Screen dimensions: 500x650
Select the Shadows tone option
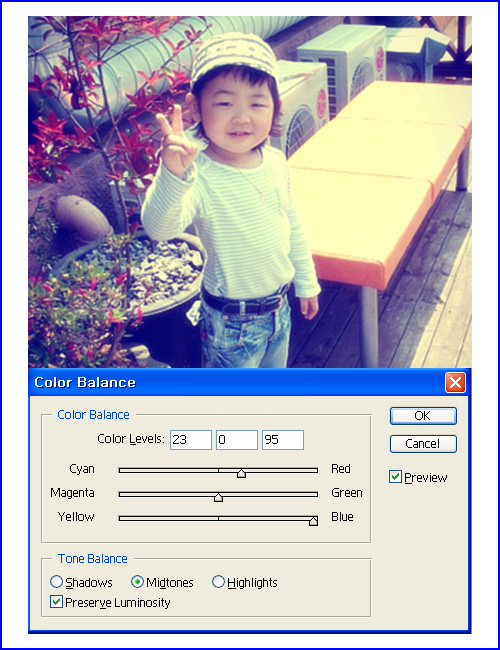coord(56,582)
